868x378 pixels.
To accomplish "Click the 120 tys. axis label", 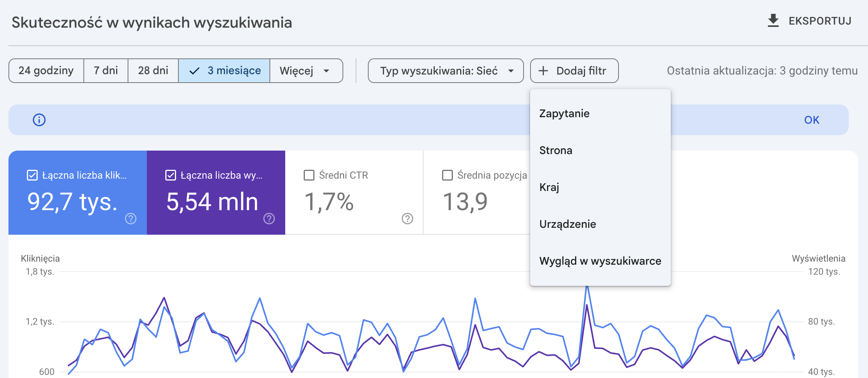I will [824, 272].
